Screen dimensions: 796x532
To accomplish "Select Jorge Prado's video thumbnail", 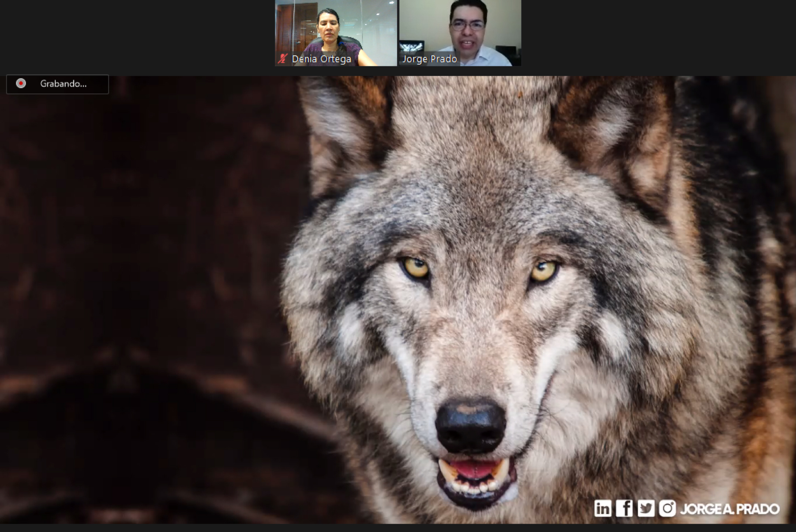I will tap(460, 33).
